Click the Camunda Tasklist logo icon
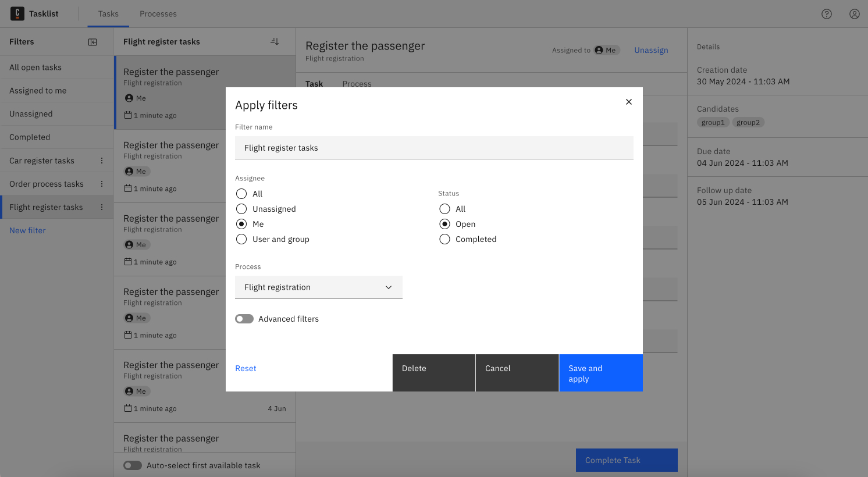This screenshot has width=868, height=477. pos(17,13)
